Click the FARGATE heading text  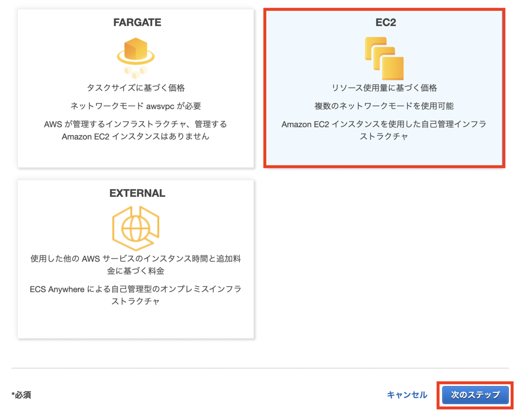[137, 23]
